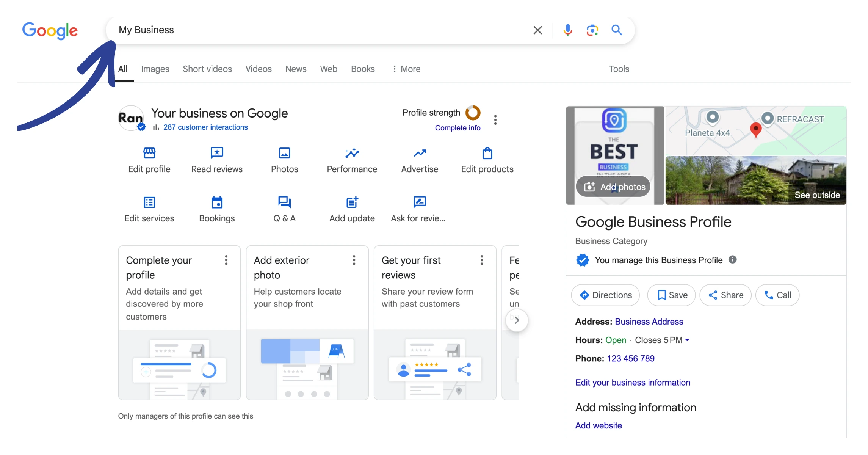868x455 pixels.
Task: Click the Advertise trend arrow icon
Action: click(420, 153)
